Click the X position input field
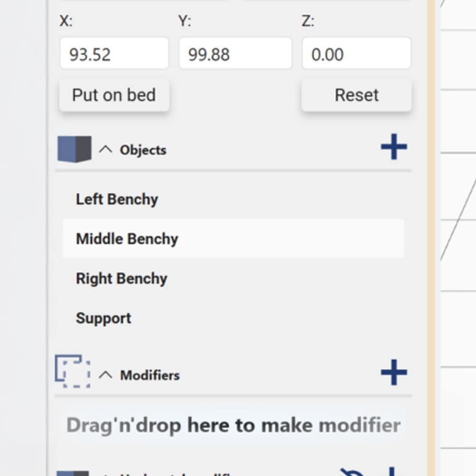This screenshot has width=476, height=476. coord(114,54)
